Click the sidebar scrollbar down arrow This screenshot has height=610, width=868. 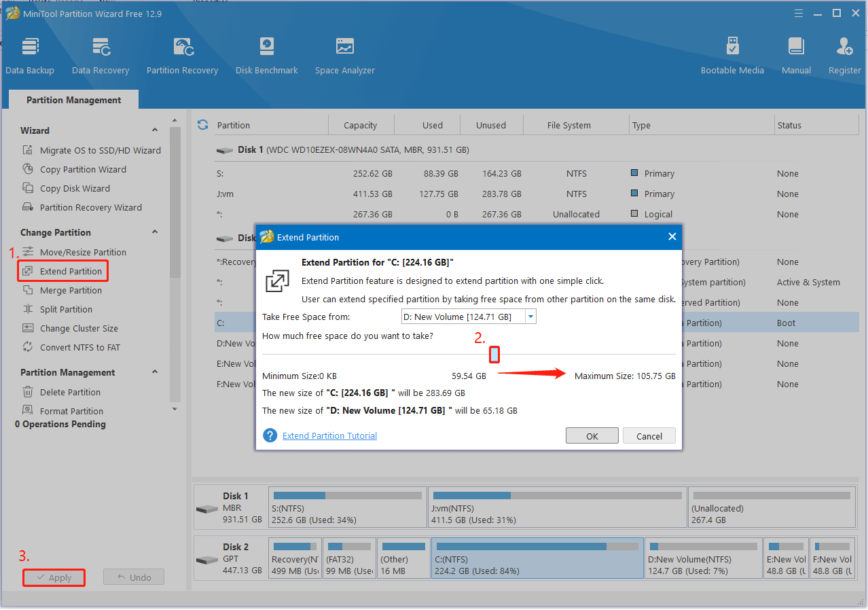(175, 409)
